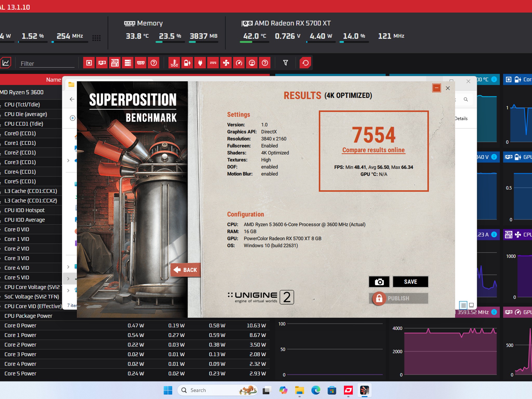Toggle the load gauge sensor filter

(x=239, y=63)
